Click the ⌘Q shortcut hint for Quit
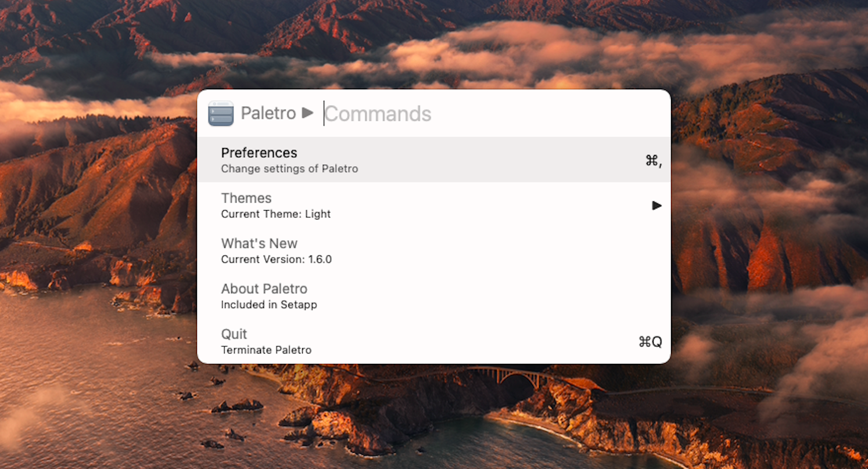868x469 pixels. 650,342
